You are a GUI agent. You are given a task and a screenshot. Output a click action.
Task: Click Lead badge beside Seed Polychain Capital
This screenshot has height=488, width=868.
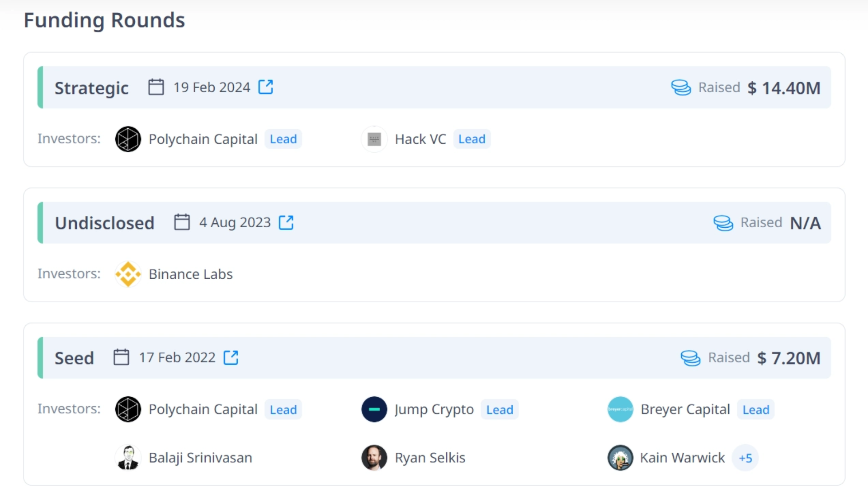(x=283, y=410)
